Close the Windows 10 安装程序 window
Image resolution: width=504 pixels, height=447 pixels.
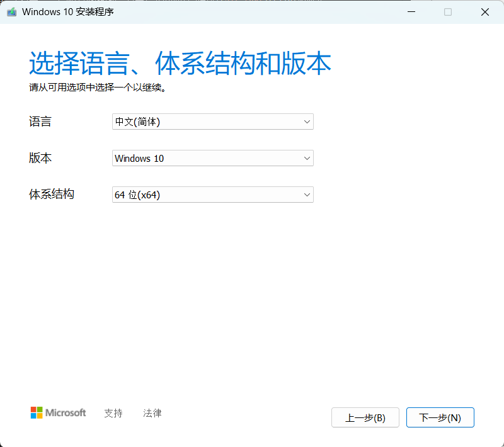pos(484,12)
